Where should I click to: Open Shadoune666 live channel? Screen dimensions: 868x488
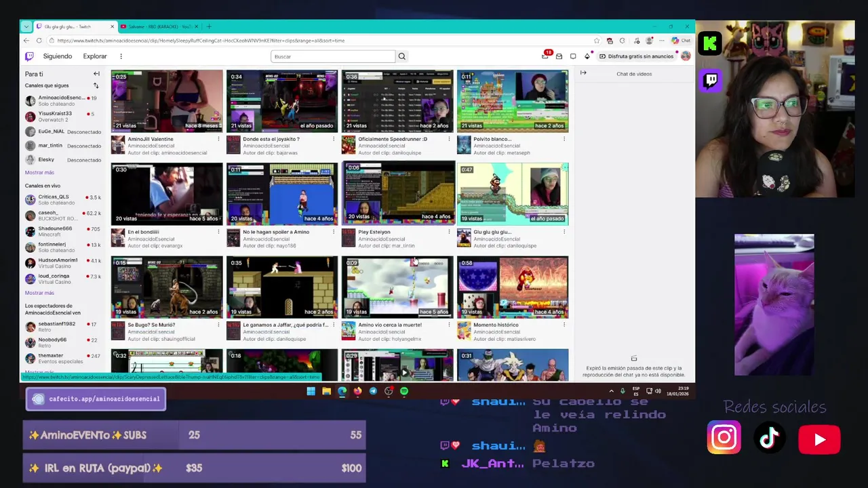click(x=62, y=231)
